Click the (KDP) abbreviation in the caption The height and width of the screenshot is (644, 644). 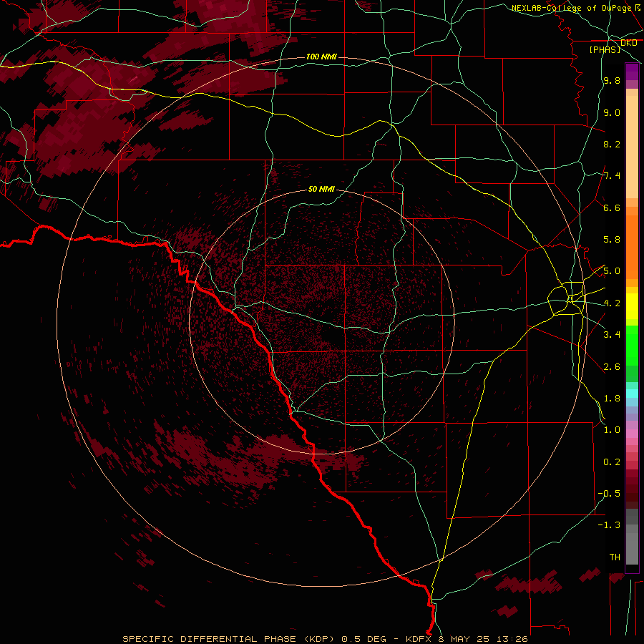click(318, 639)
